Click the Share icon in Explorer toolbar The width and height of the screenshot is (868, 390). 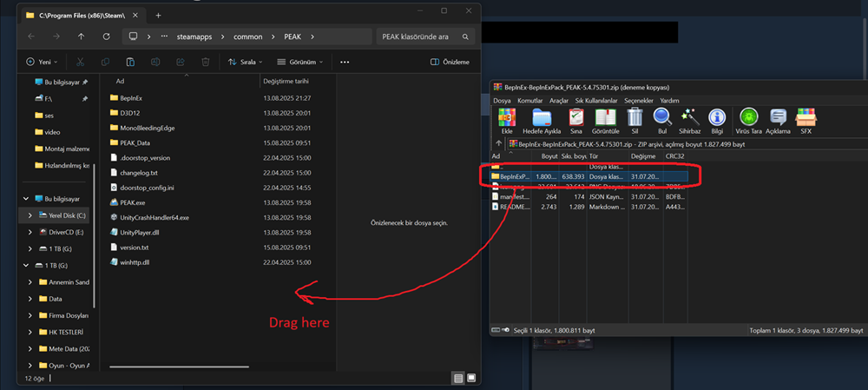pyautogui.click(x=181, y=62)
